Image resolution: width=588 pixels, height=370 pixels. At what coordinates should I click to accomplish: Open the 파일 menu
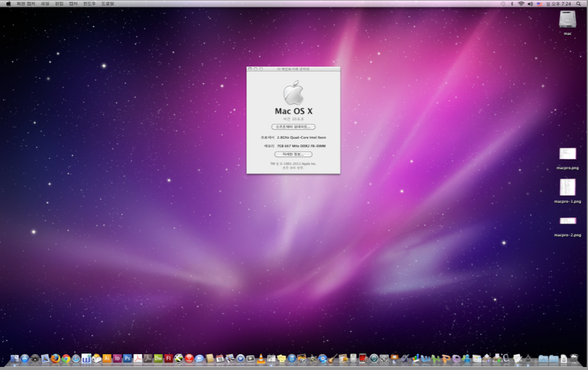pos(45,4)
